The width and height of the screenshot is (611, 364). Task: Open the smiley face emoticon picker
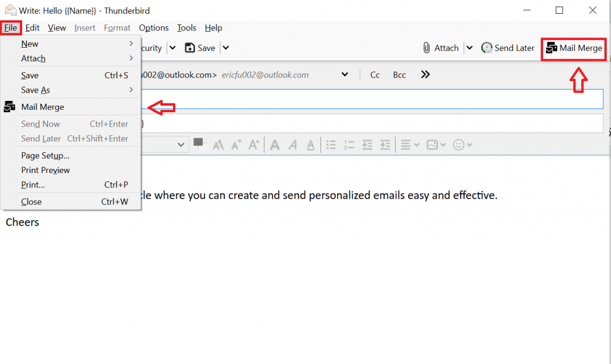[x=459, y=144]
